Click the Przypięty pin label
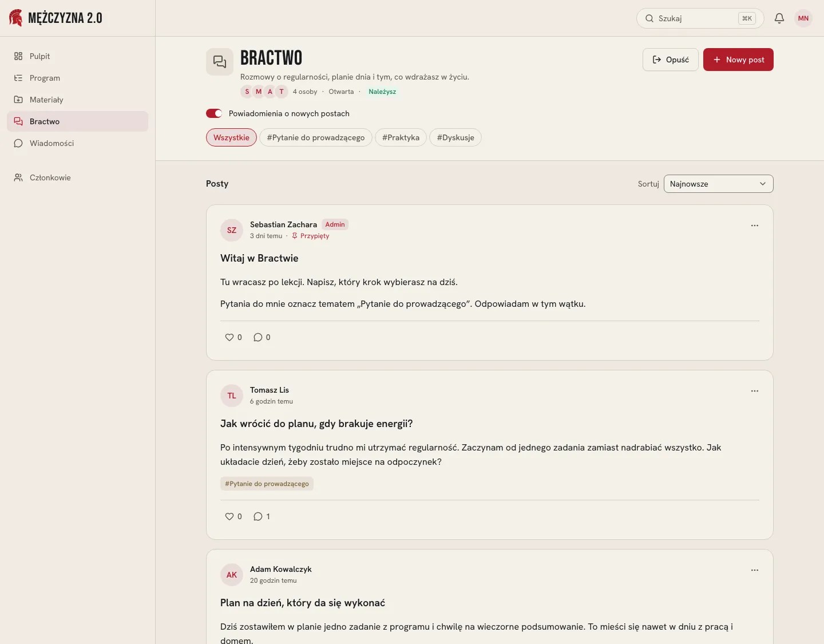 tap(311, 236)
